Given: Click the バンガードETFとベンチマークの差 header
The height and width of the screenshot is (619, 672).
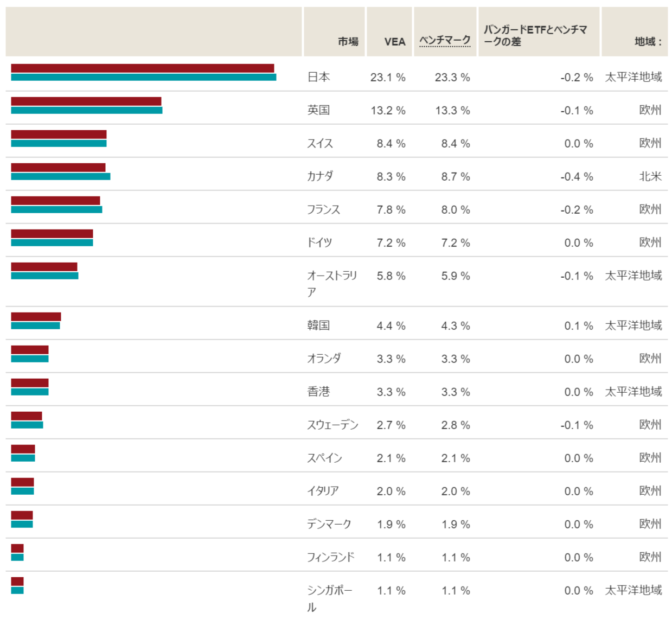Looking at the screenshot, I should [x=535, y=35].
